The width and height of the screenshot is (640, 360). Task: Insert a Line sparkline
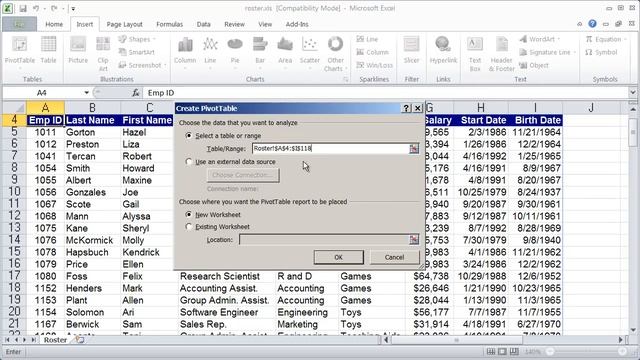367,39
